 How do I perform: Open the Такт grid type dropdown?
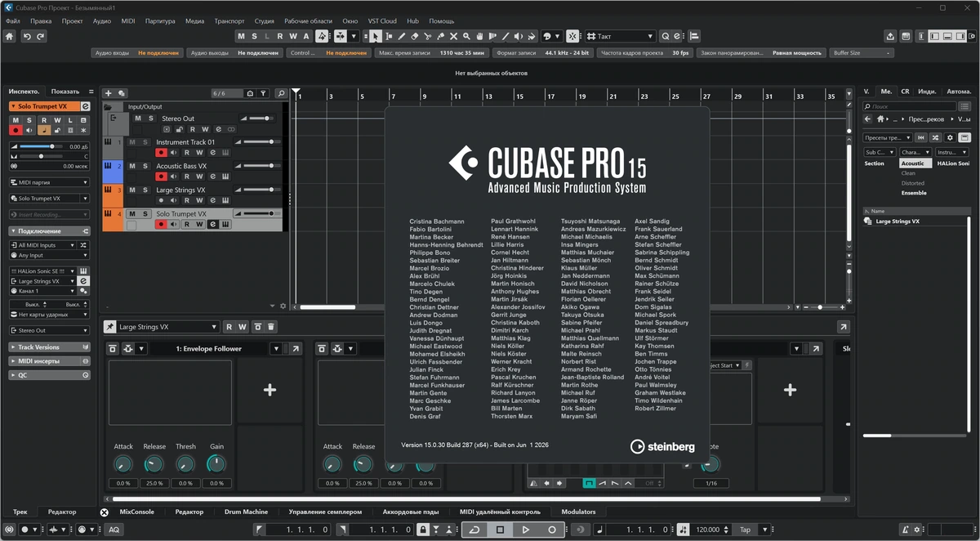[x=620, y=36]
